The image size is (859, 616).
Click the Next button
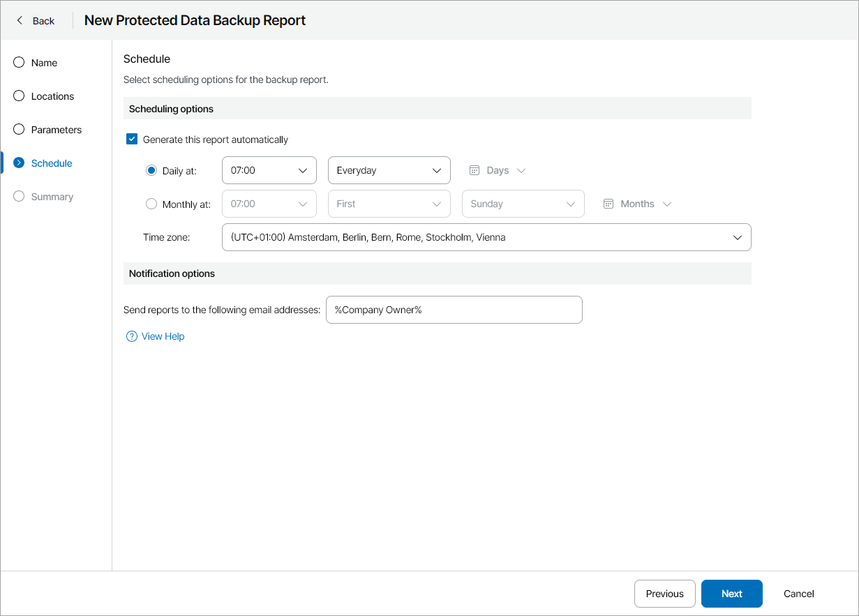pyautogui.click(x=731, y=594)
